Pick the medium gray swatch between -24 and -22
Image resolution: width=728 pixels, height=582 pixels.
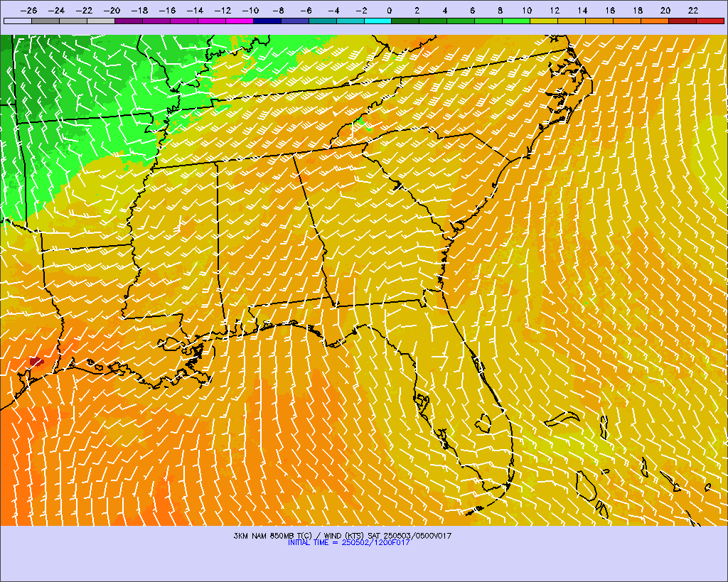click(x=73, y=21)
